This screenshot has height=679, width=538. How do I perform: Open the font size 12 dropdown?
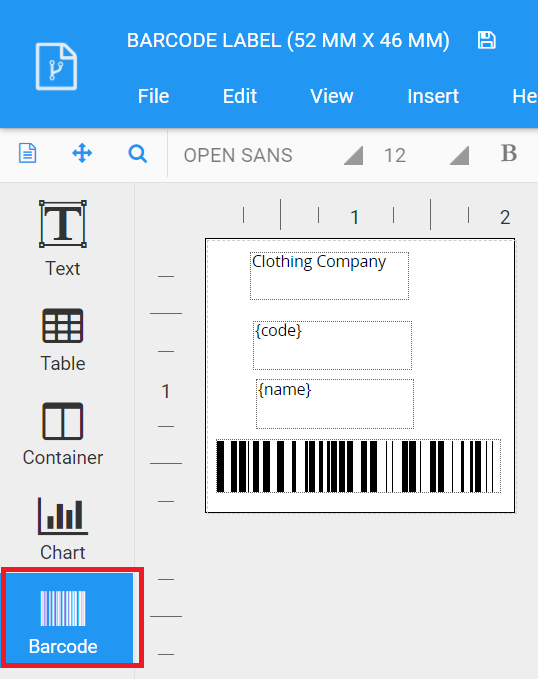(x=426, y=155)
